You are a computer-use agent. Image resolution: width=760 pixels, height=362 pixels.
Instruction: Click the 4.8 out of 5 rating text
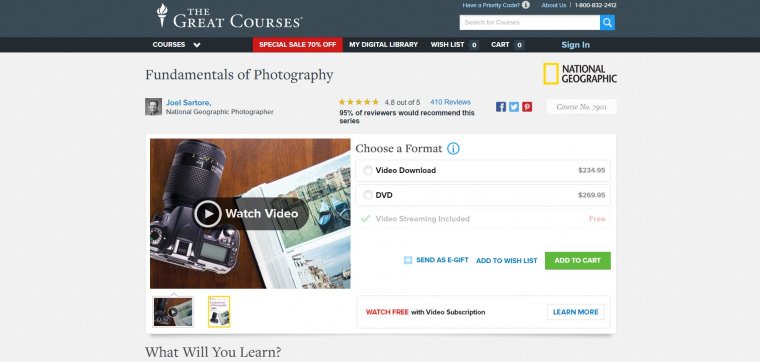pos(402,102)
